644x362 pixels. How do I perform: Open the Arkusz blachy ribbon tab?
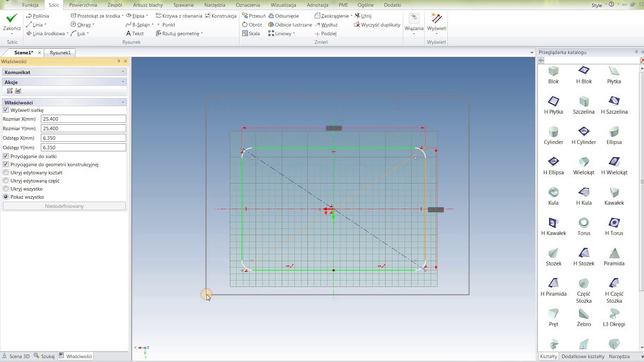tap(148, 5)
